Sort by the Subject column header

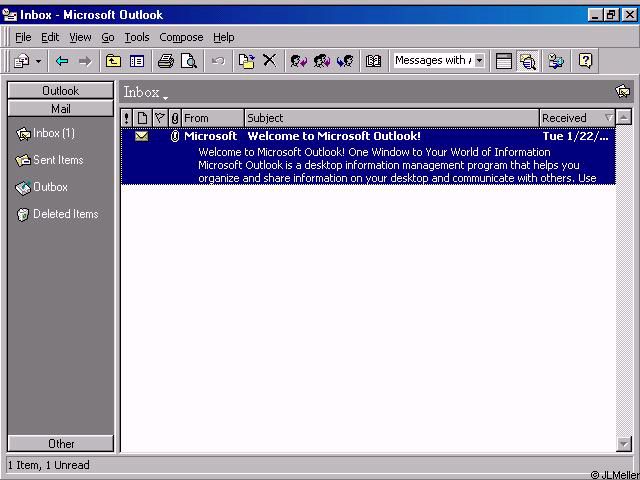392,118
